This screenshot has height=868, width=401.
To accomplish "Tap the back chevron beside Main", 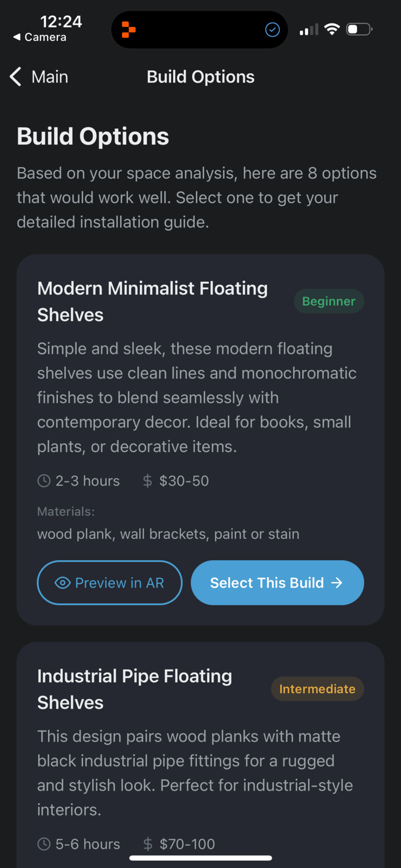I will coord(15,77).
